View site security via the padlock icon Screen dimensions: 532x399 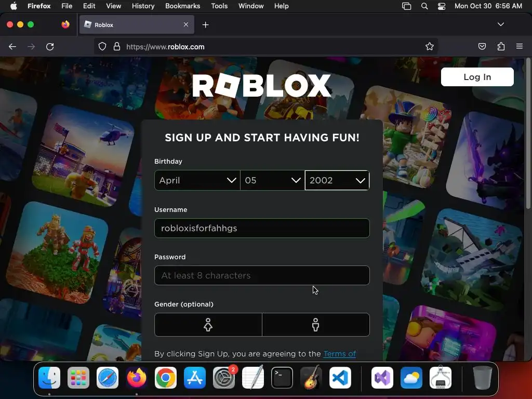point(117,47)
